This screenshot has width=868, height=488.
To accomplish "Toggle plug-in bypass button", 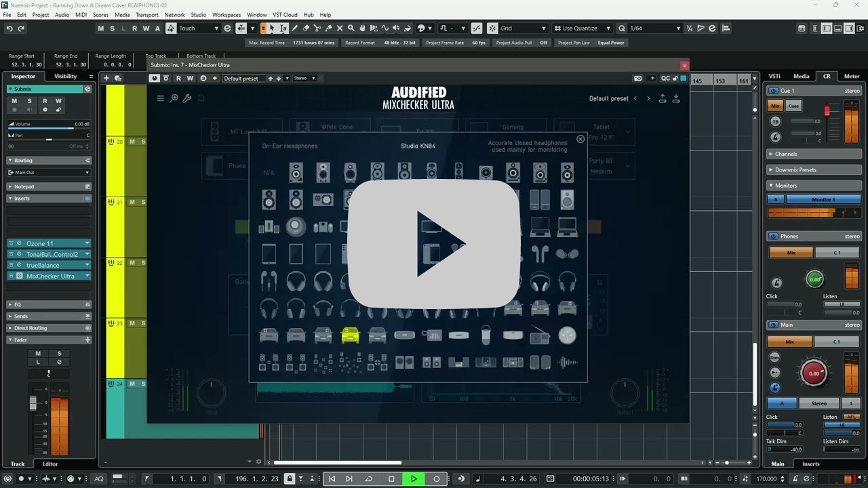I will pyautogui.click(x=166, y=78).
